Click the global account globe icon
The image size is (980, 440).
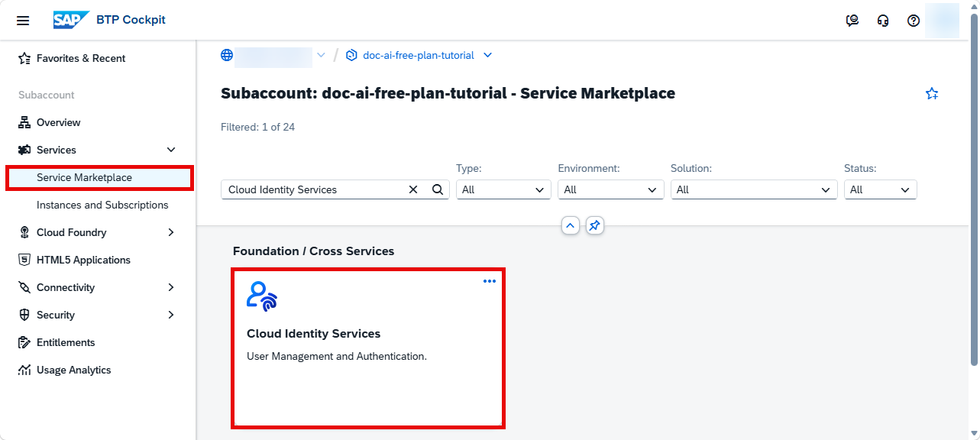point(227,55)
